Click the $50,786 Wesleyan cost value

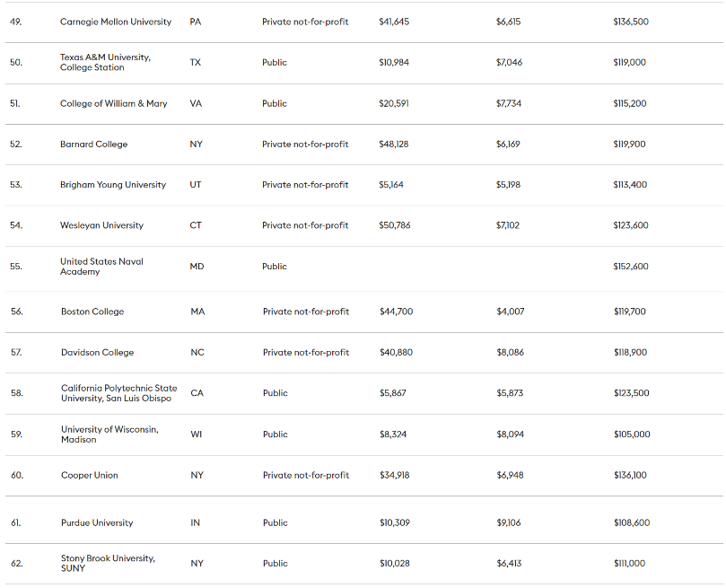(394, 225)
